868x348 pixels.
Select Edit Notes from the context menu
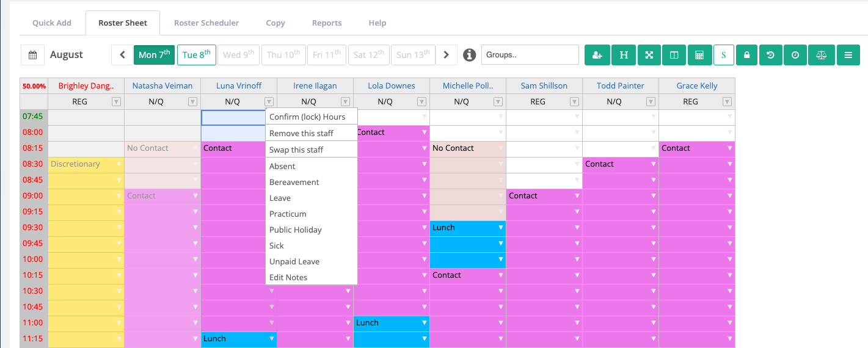coord(312,277)
